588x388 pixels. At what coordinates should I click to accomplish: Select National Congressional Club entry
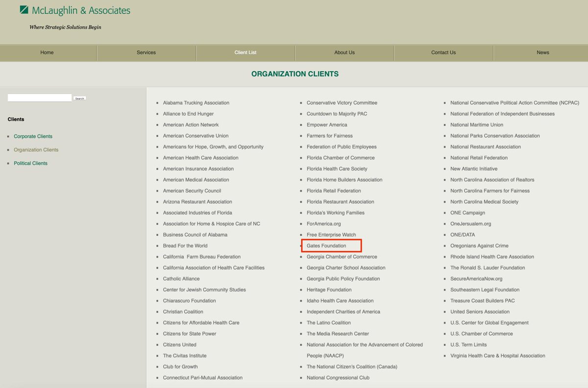point(338,378)
